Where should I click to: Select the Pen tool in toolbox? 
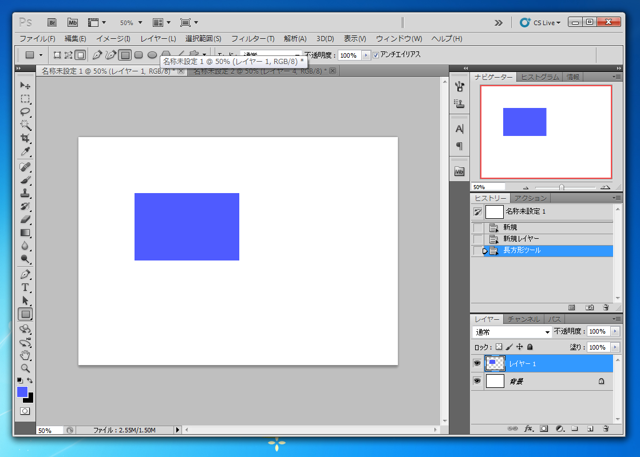pyautogui.click(x=26, y=274)
